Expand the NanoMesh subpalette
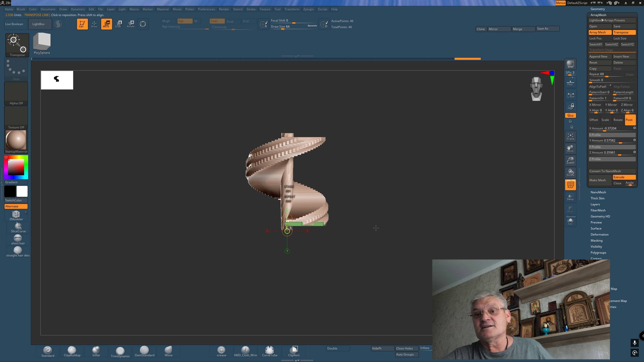Viewport: 644px width, 362px height. (x=598, y=192)
